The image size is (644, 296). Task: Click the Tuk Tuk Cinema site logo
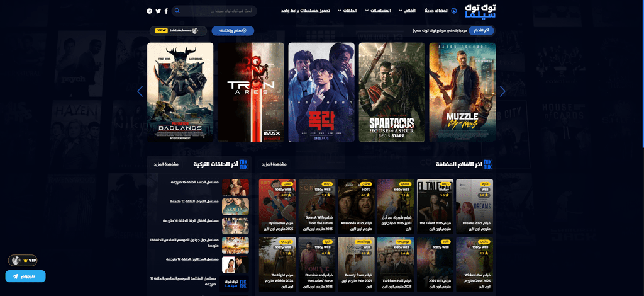[x=480, y=11]
